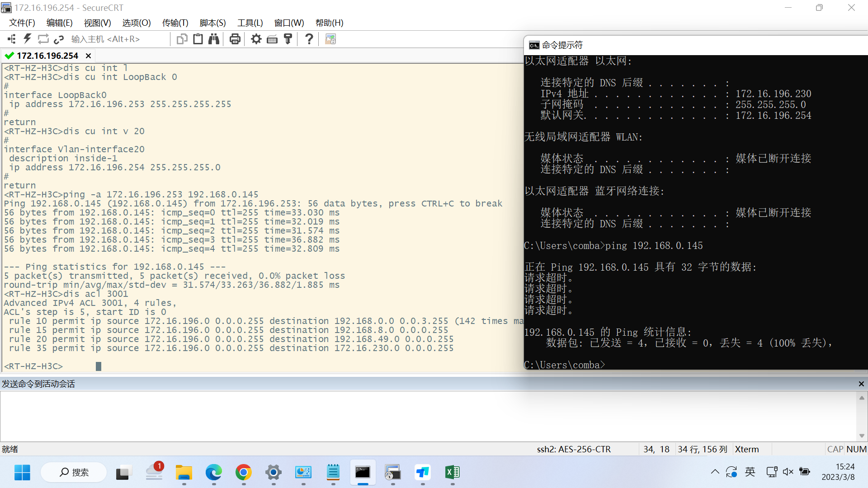This screenshot has width=868, height=488.
Task: Expand the system tray hidden icons chevron
Action: [x=715, y=472]
